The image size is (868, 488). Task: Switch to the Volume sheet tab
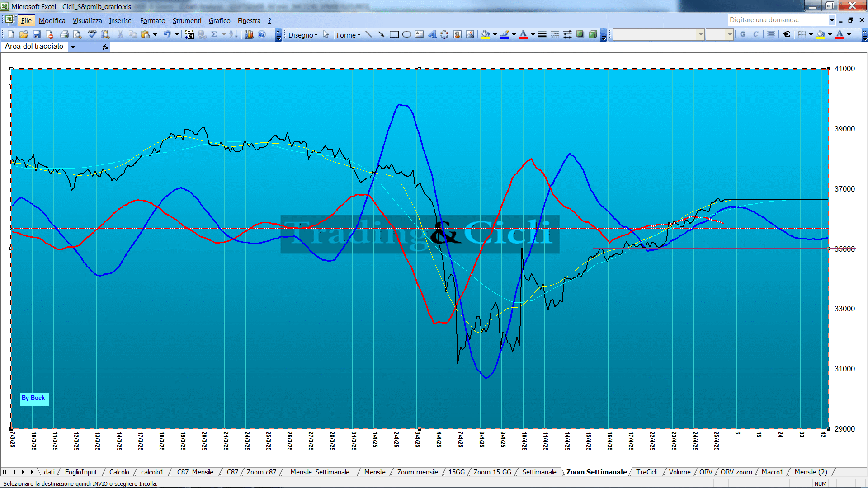click(679, 472)
